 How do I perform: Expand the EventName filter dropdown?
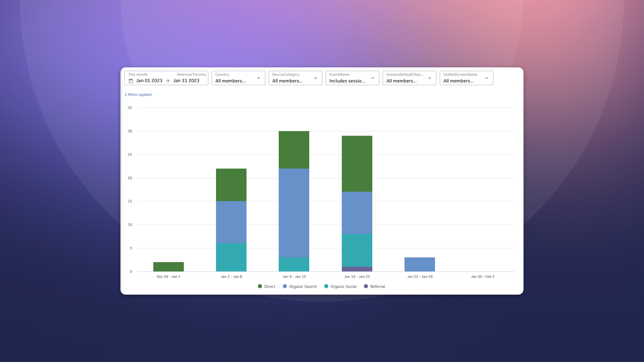click(x=372, y=78)
